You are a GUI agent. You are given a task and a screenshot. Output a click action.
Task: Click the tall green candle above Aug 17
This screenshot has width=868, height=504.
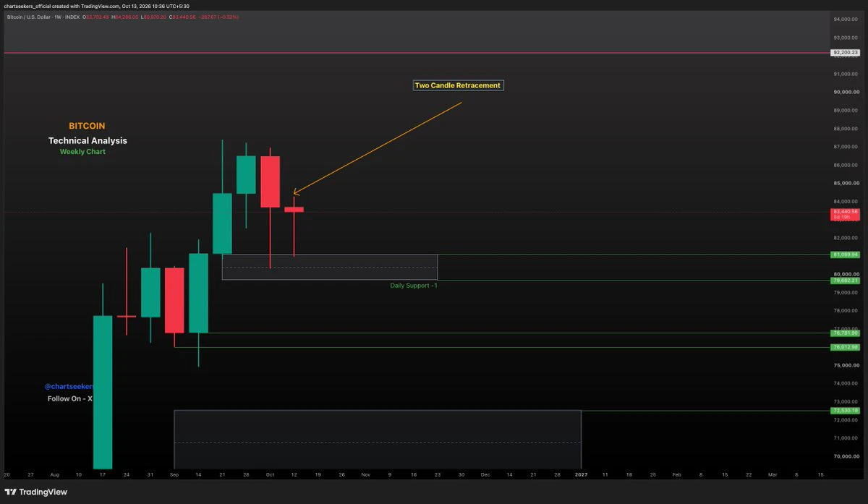point(103,392)
